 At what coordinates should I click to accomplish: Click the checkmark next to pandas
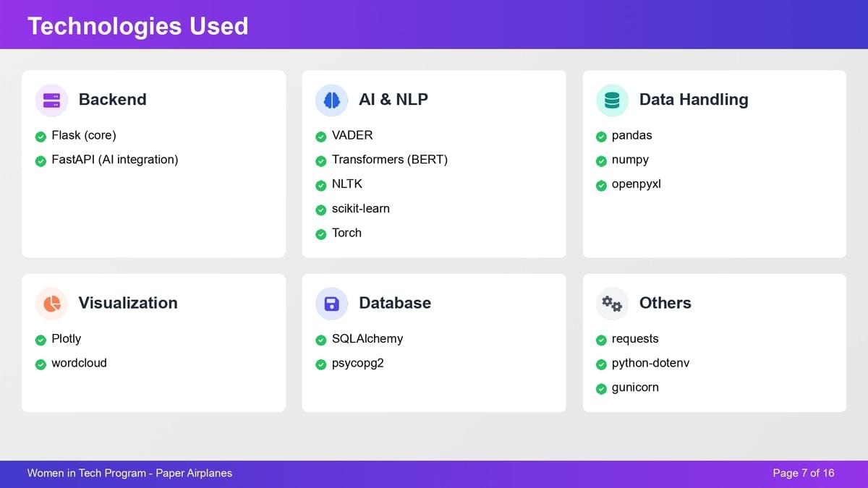(x=601, y=137)
